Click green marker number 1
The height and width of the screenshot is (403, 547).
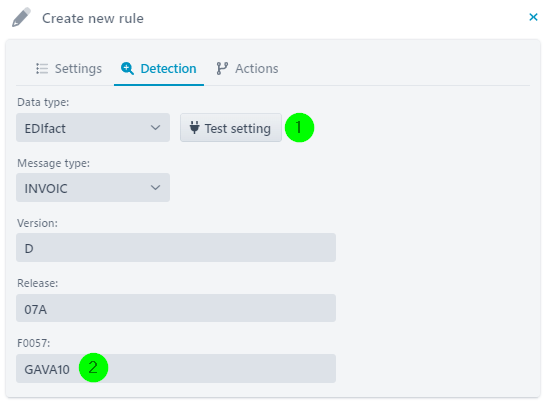(299, 127)
